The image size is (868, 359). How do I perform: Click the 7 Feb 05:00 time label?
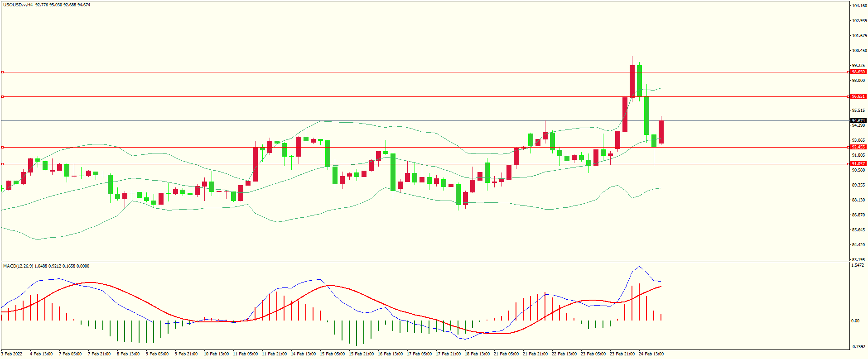(x=70, y=354)
